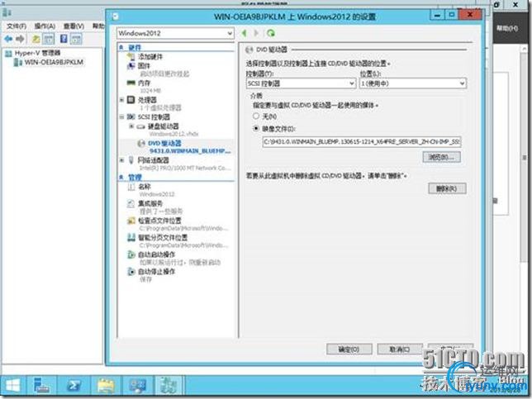Open the File (文件) menu in Hyper-V Manager
The height and width of the screenshot is (399, 532).
[x=17, y=26]
